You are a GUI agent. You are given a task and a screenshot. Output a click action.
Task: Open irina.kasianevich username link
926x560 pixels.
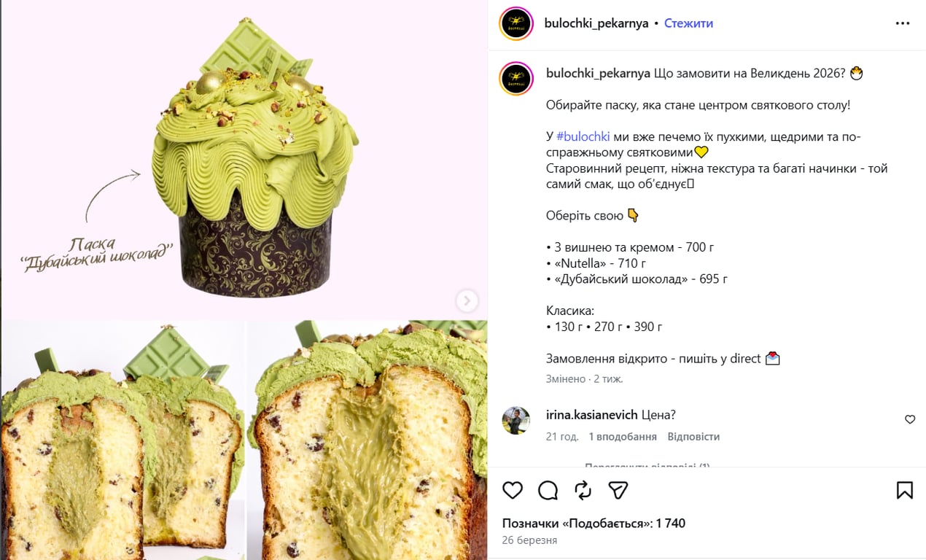pyautogui.click(x=592, y=415)
